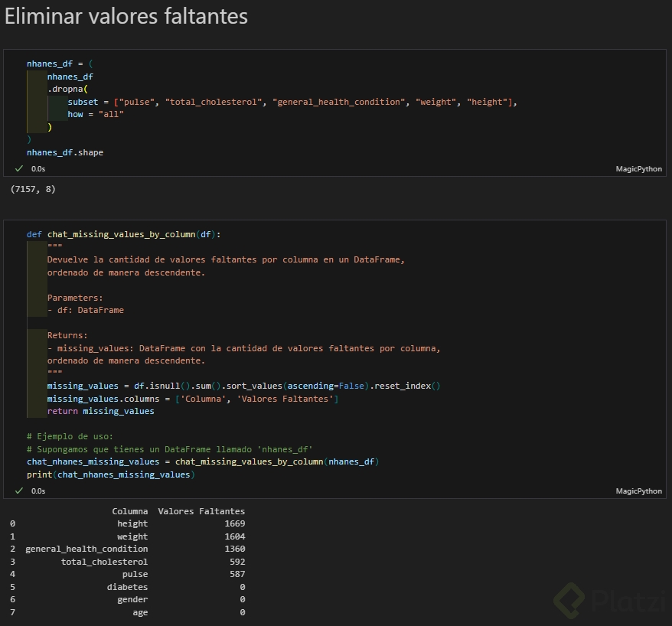Select the 'Eliminar valores faltantes' heading
The image size is (672, 626).
pos(126,17)
